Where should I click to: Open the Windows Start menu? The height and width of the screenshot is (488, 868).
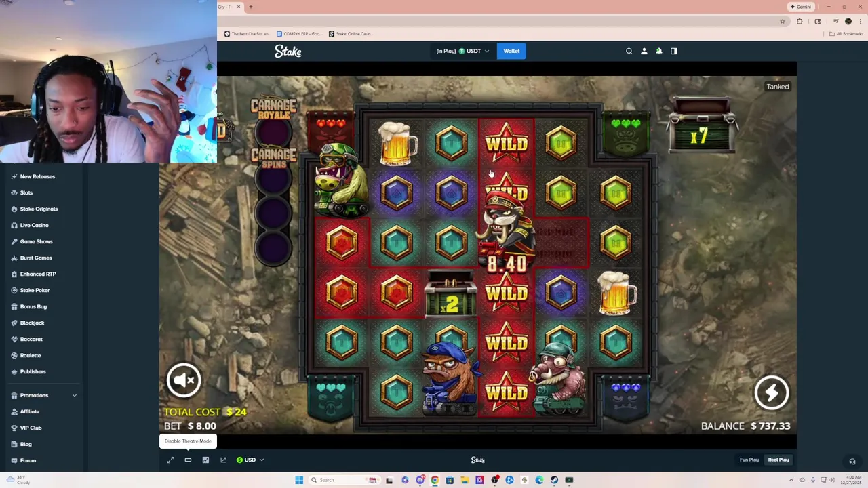coord(299,480)
